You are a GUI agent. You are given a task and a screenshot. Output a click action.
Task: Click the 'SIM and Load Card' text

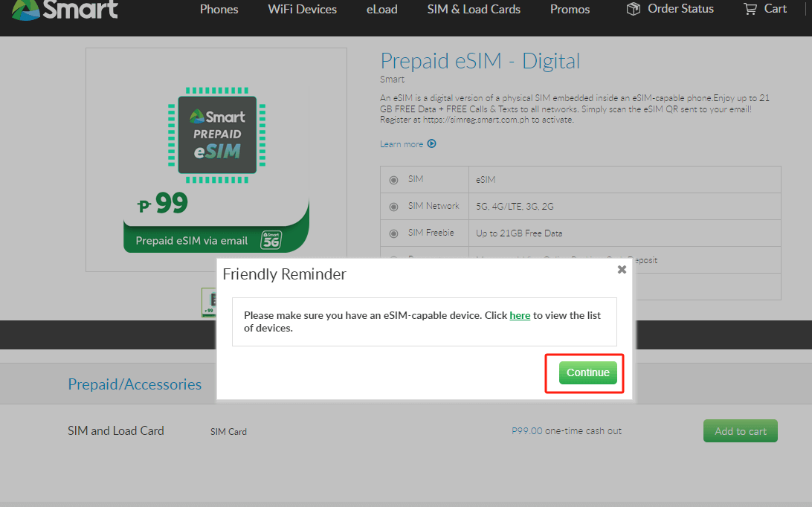click(116, 431)
